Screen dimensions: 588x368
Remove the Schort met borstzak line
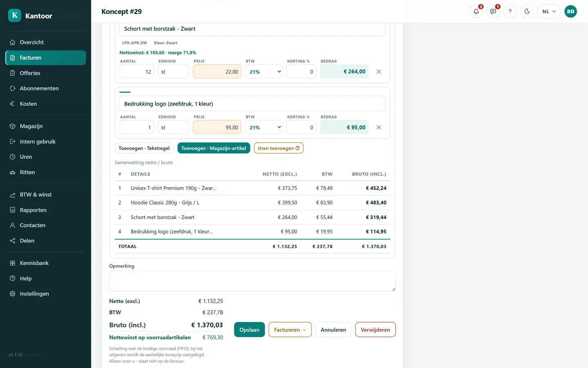379,72
